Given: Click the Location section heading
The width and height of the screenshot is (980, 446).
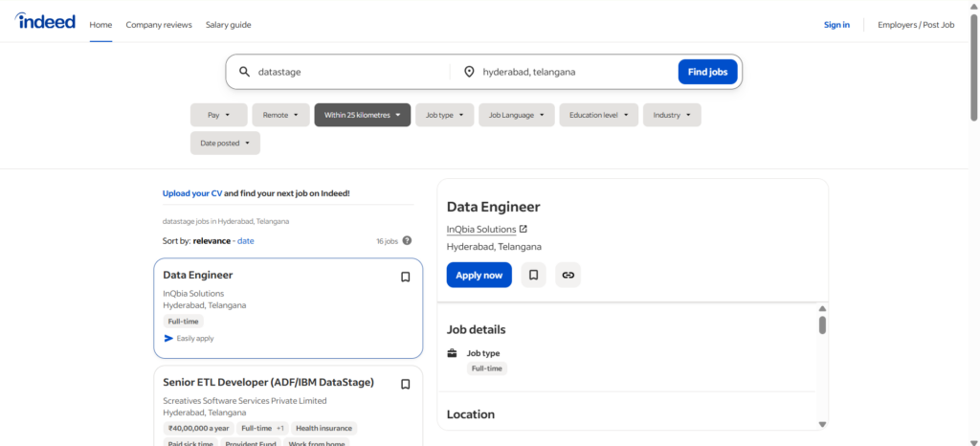Looking at the screenshot, I should 471,414.
